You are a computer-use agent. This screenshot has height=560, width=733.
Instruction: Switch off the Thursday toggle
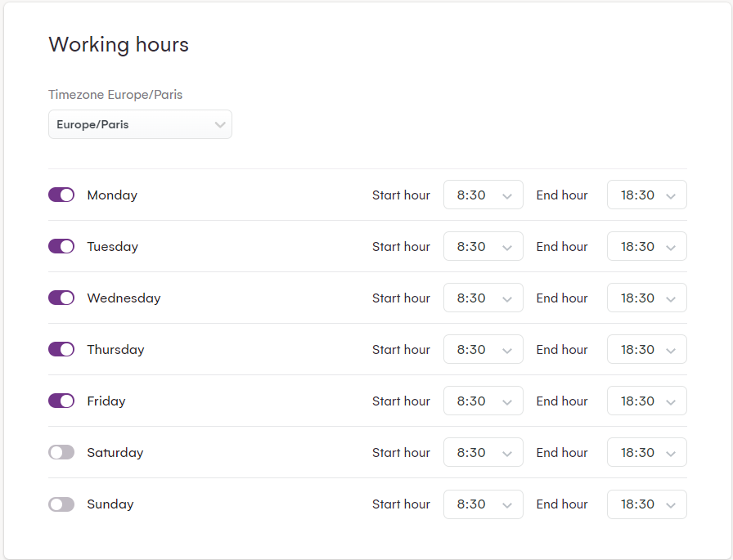[x=61, y=349]
